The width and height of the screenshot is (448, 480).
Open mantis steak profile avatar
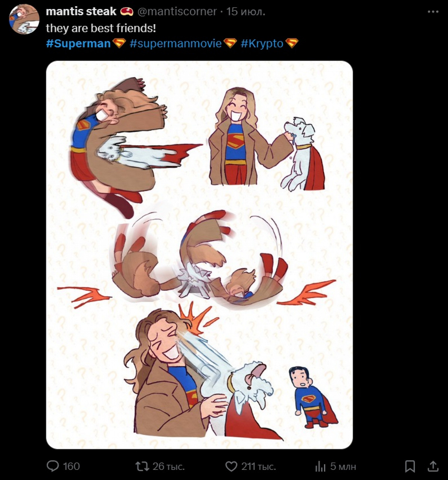pyautogui.click(x=24, y=19)
